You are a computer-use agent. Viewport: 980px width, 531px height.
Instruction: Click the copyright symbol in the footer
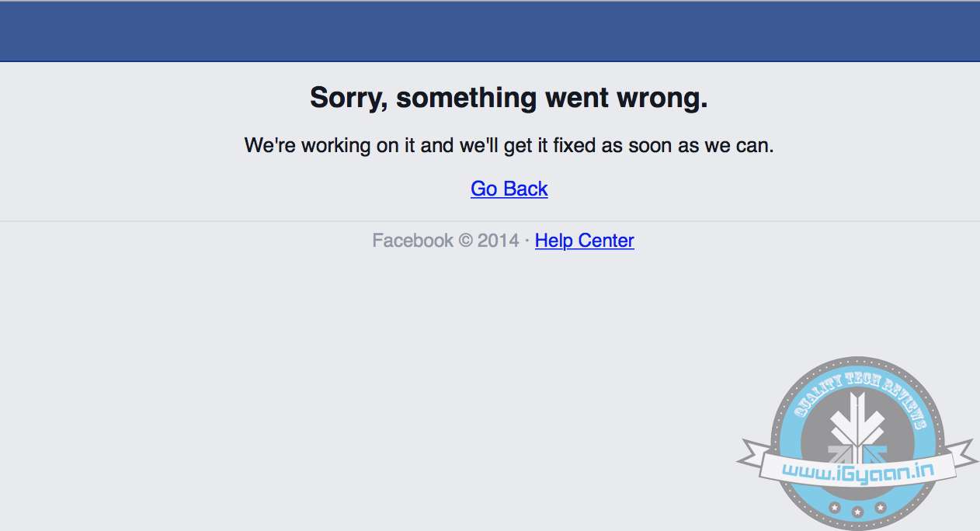[465, 241]
